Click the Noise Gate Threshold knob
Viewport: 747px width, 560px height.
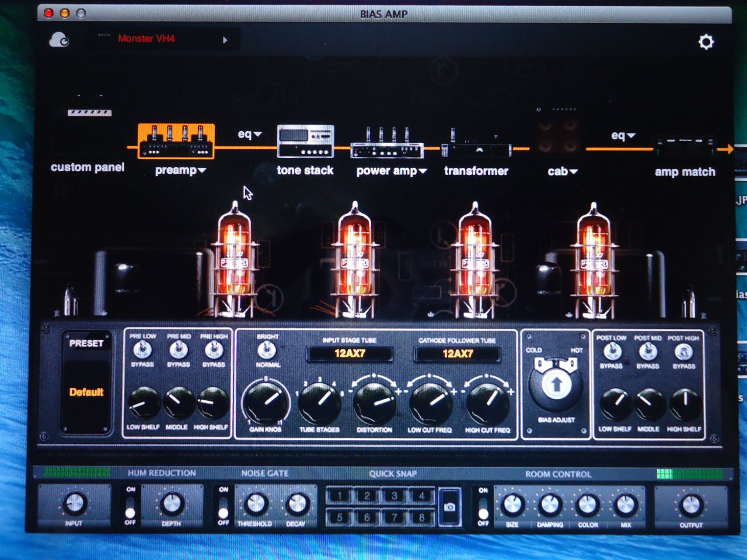(x=255, y=503)
